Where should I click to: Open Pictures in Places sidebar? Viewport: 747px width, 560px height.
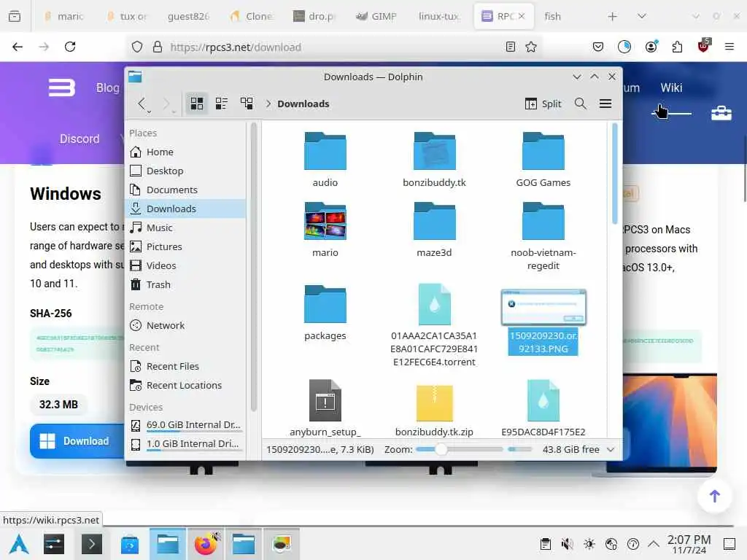click(x=186, y=246)
